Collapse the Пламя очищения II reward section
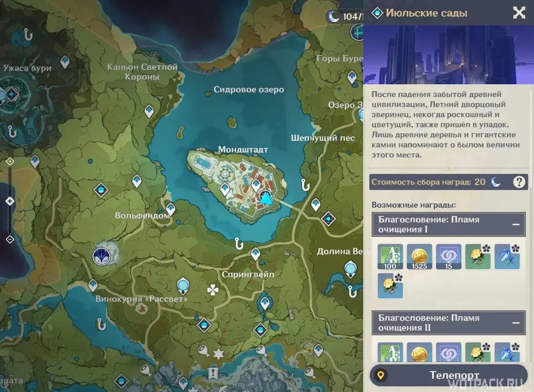 [x=516, y=323]
